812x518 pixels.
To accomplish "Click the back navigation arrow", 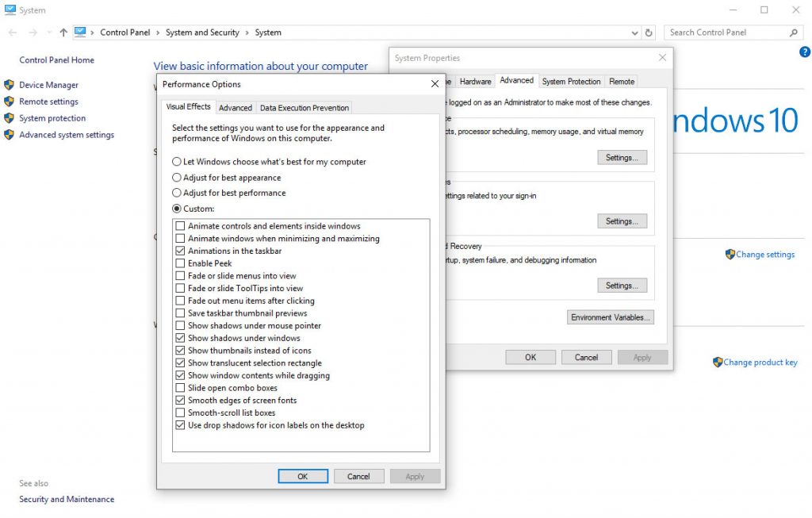I will pos(12,32).
